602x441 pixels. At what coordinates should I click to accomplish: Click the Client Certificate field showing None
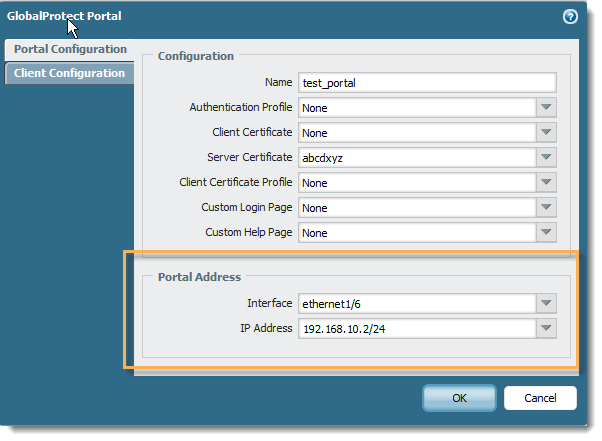(417, 132)
